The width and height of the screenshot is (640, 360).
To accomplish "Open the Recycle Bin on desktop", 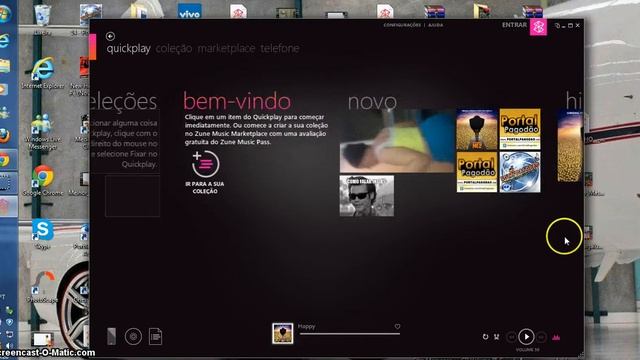I will coord(42,18).
